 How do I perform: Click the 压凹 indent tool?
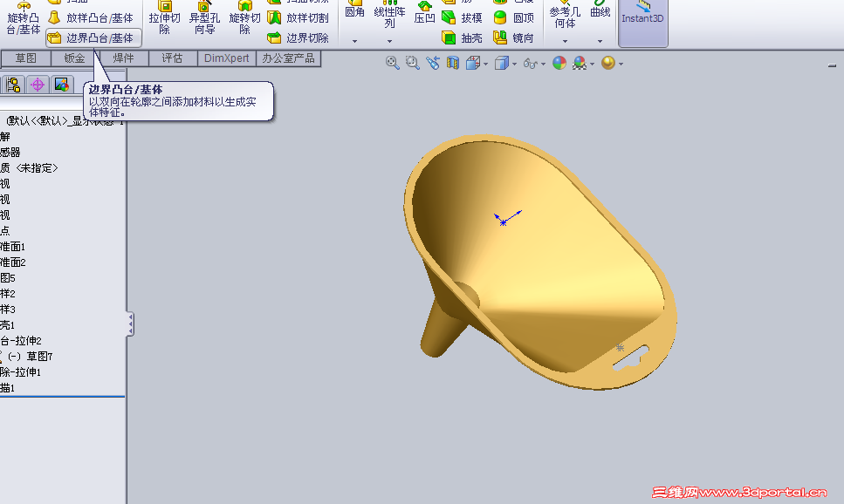[x=424, y=13]
